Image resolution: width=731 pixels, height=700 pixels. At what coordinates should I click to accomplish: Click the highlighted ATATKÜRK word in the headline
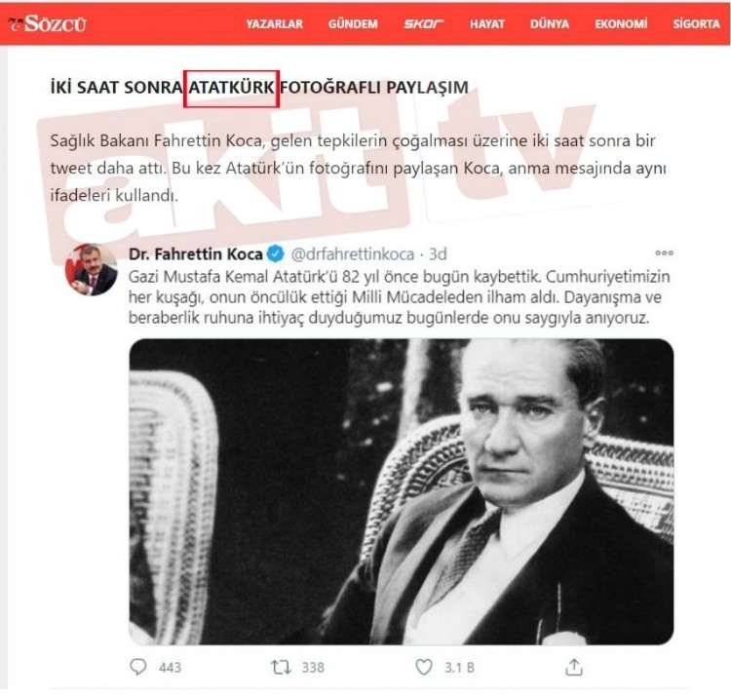pyautogui.click(x=232, y=88)
